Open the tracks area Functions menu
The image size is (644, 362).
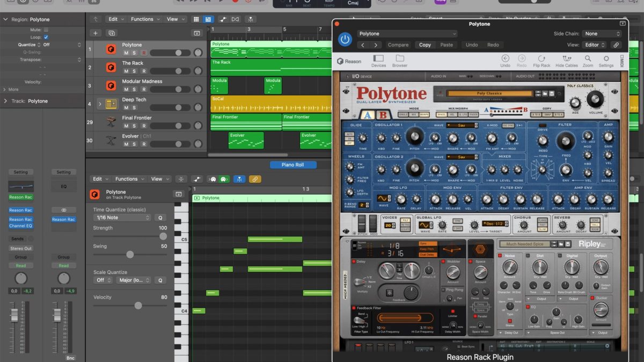[144, 19]
